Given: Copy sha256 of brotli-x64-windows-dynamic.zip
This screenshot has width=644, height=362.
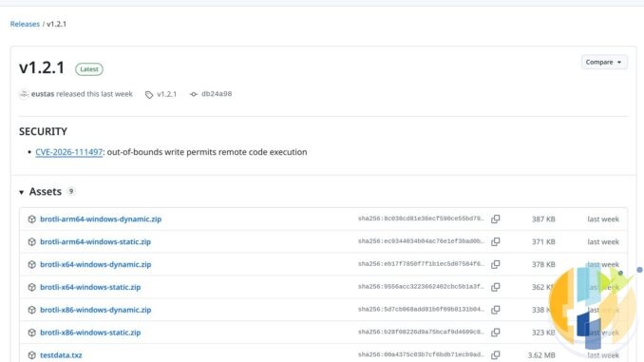Looking at the screenshot, I should tap(496, 264).
